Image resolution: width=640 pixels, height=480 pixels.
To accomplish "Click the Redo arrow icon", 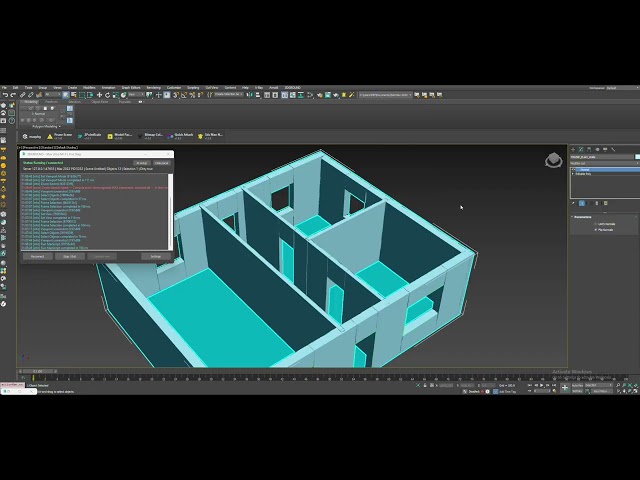I will pyautogui.click(x=13, y=95).
